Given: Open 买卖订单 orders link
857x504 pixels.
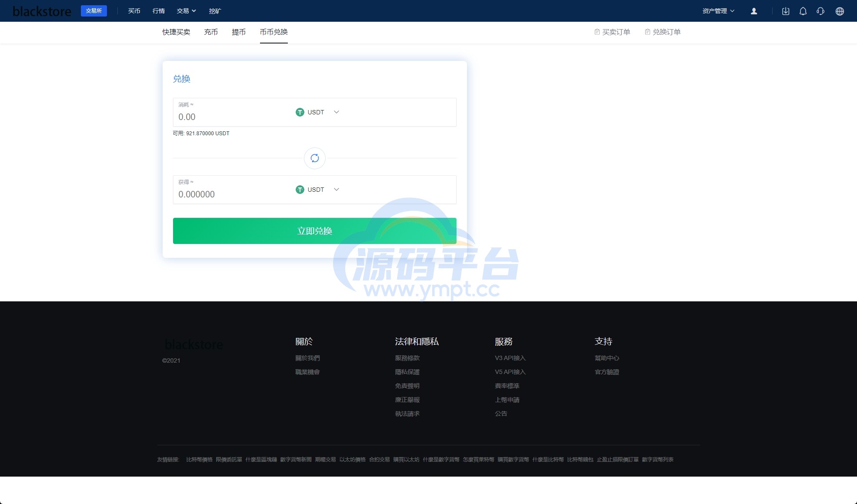Looking at the screenshot, I should [612, 32].
